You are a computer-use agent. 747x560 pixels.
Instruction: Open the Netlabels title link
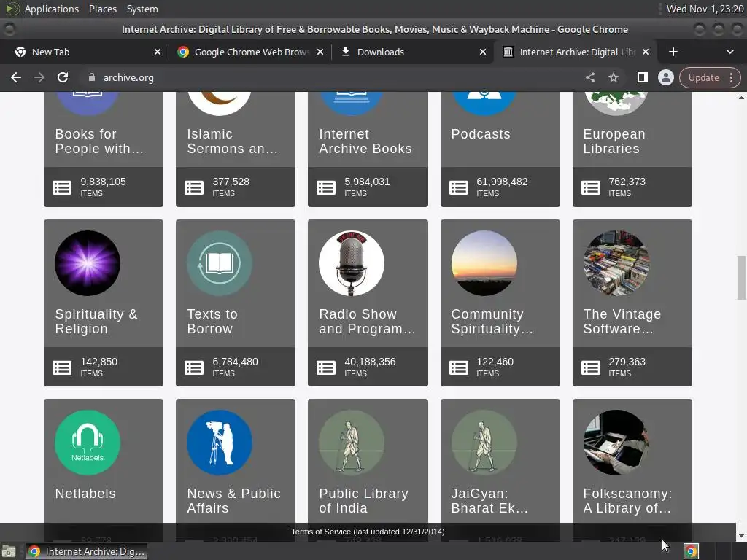(85, 494)
